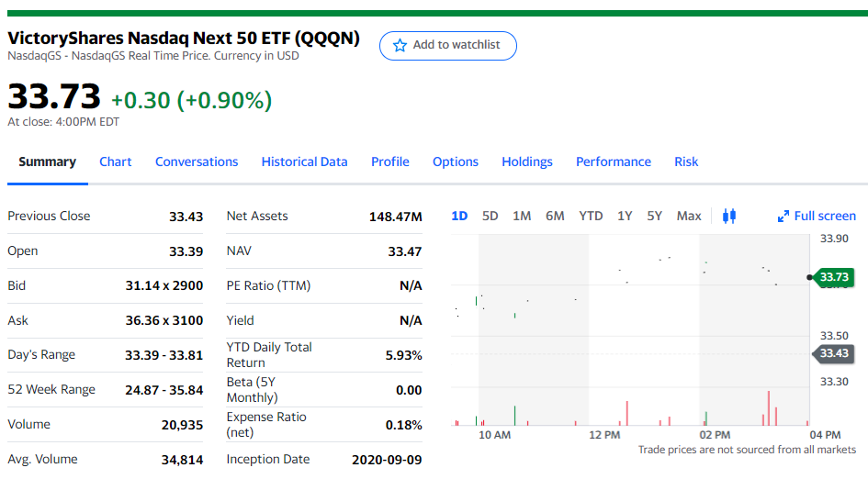
Task: Click the Beta (5Y Monthly) value 0.00
Action: point(409,390)
